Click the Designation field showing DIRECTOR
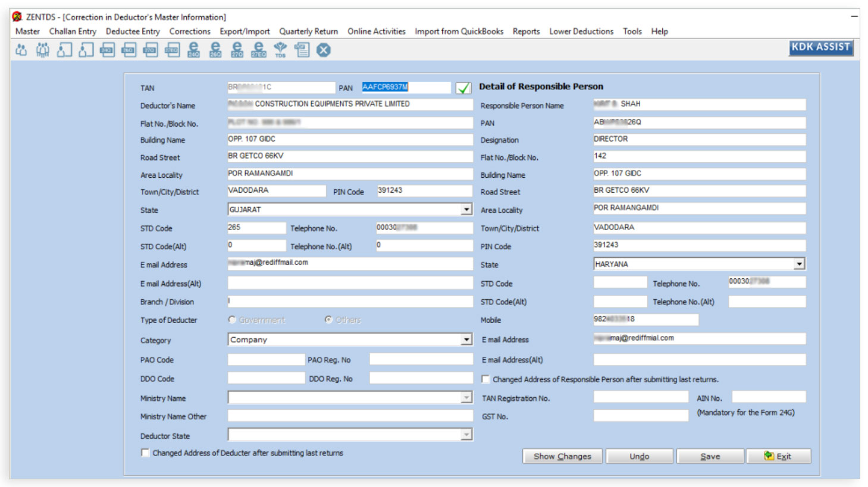868x487 pixels. point(699,140)
